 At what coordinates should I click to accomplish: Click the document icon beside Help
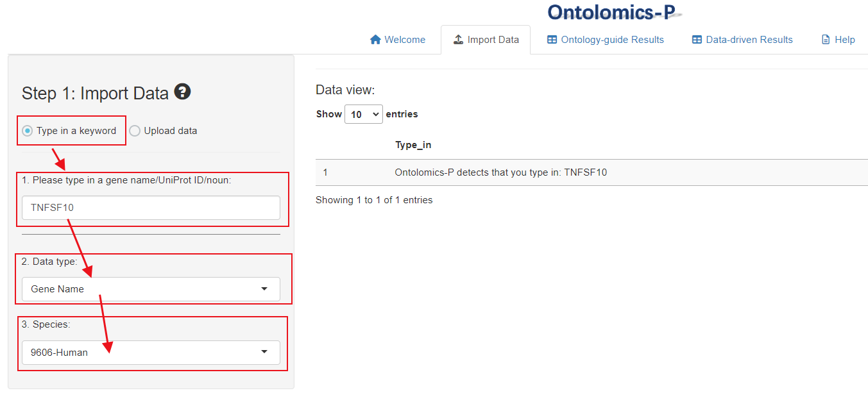(826, 40)
